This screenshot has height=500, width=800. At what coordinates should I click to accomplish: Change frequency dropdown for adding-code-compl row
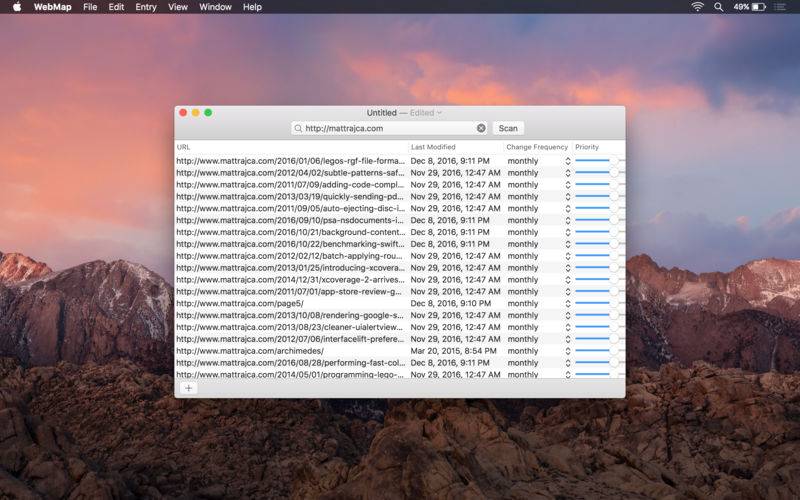pyautogui.click(x=539, y=185)
